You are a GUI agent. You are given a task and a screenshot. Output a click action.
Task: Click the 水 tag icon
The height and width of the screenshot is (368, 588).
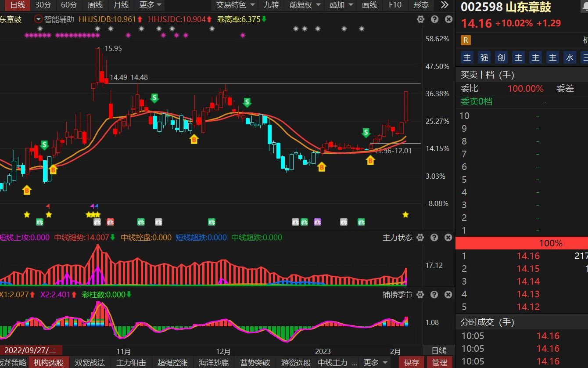570,58
